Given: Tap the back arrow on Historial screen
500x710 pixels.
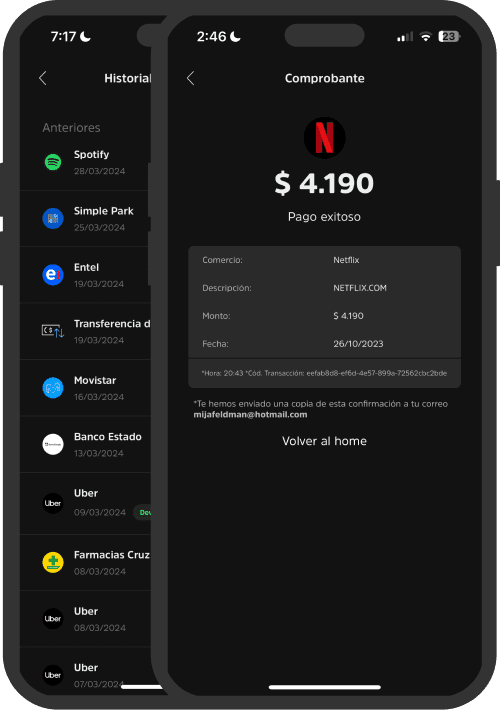Looking at the screenshot, I should (x=43, y=78).
